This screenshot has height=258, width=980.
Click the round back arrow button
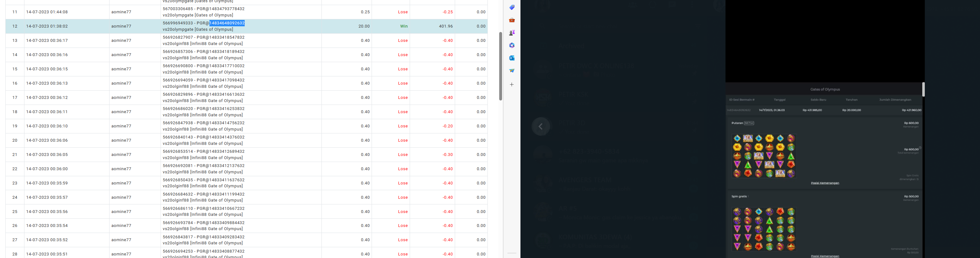[540, 126]
